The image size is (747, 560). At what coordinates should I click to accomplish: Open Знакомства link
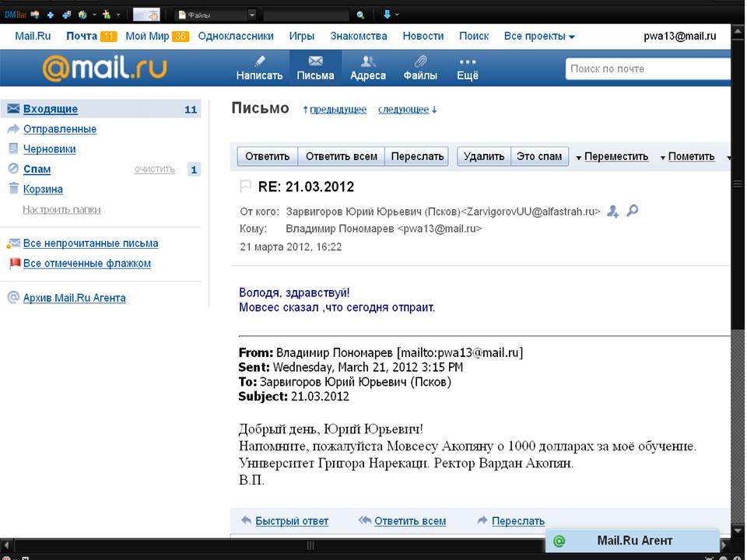359,37
